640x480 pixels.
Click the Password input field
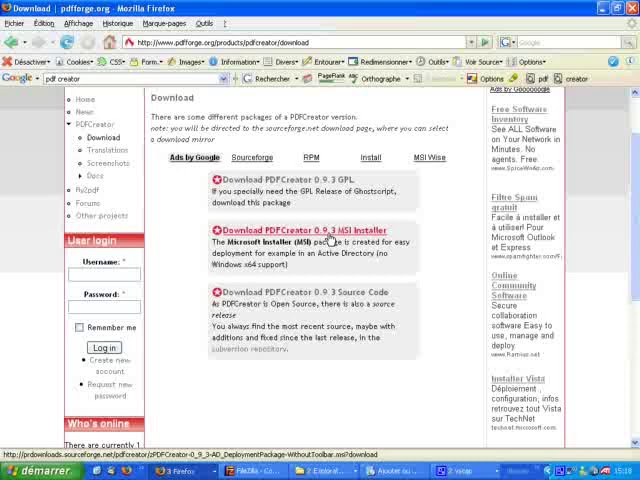[x=104, y=307]
